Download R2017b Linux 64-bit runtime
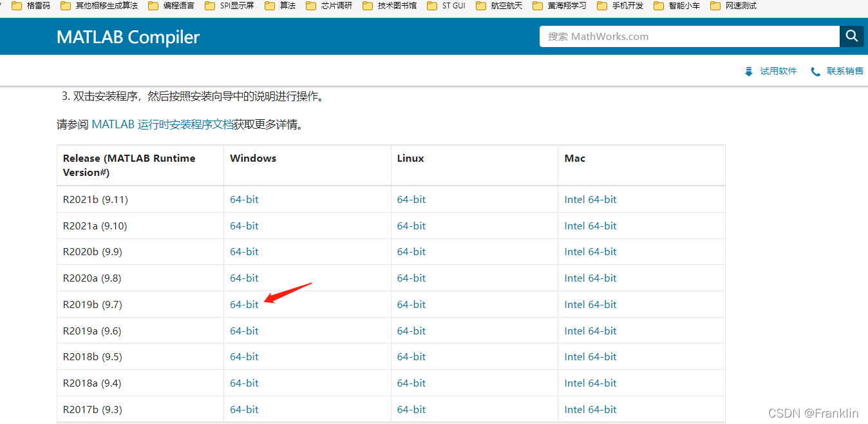The image size is (868, 424). coord(411,410)
